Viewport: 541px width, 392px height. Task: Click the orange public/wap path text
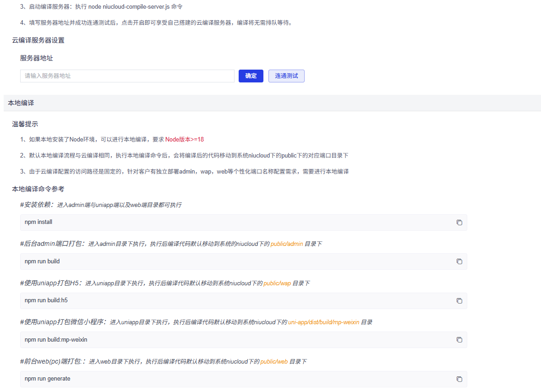pos(277,283)
